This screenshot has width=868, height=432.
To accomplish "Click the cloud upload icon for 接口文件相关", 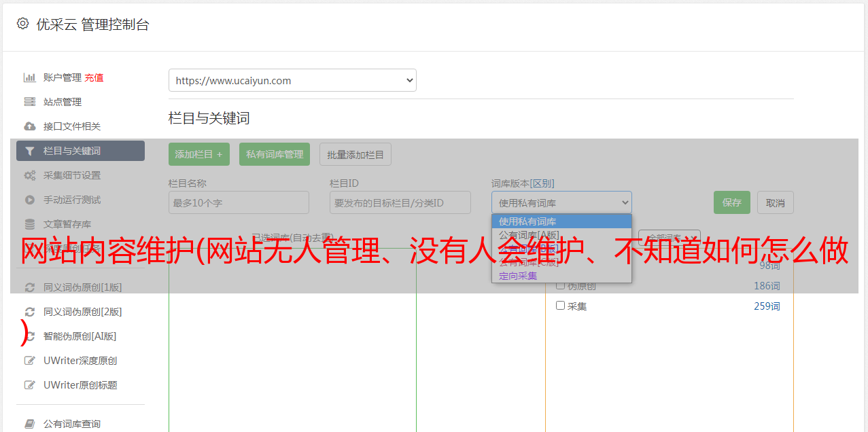I will coord(30,126).
